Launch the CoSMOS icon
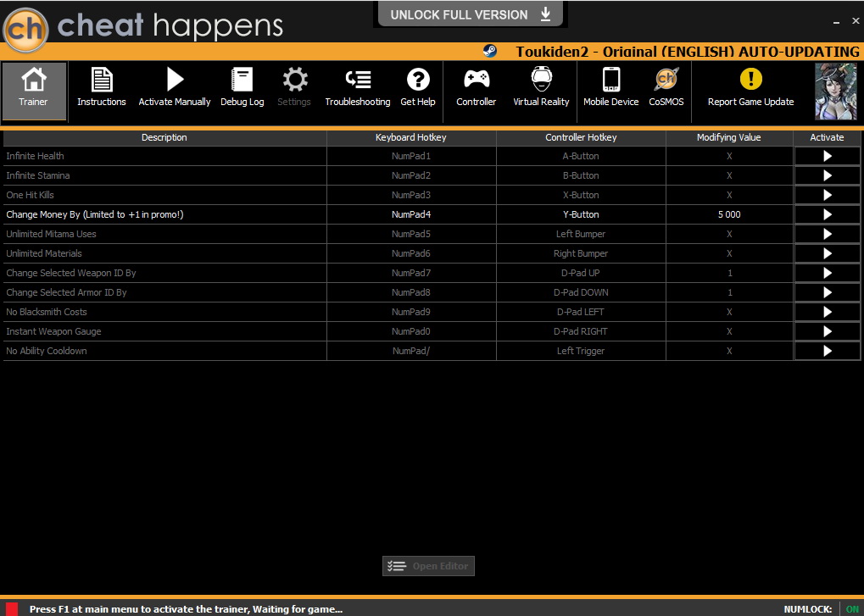 pyautogui.click(x=666, y=80)
